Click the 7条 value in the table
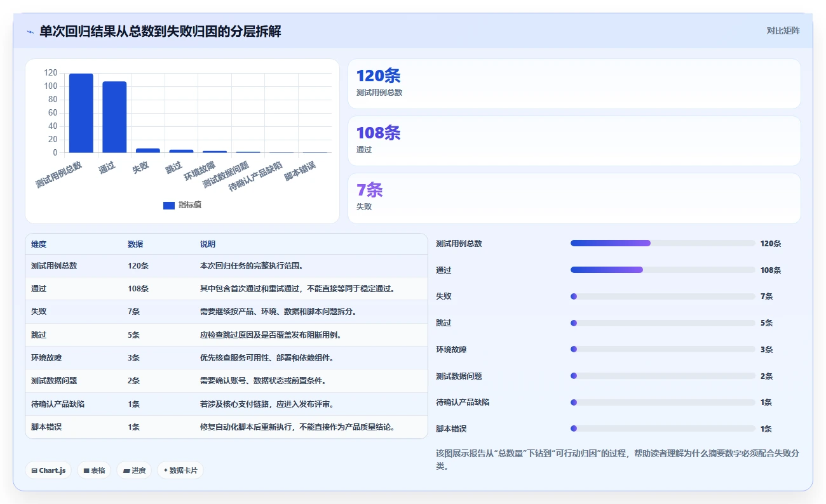The height and width of the screenshot is (504, 826). click(133, 312)
